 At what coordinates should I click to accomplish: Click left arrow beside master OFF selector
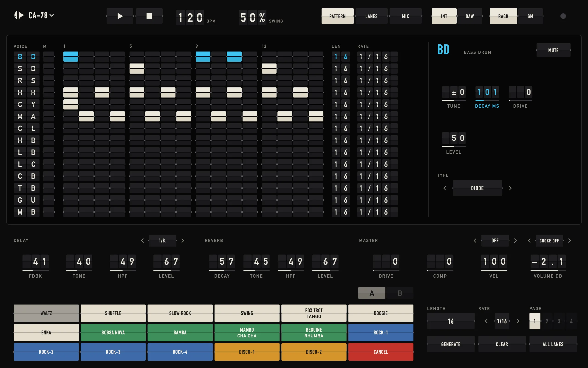click(475, 241)
